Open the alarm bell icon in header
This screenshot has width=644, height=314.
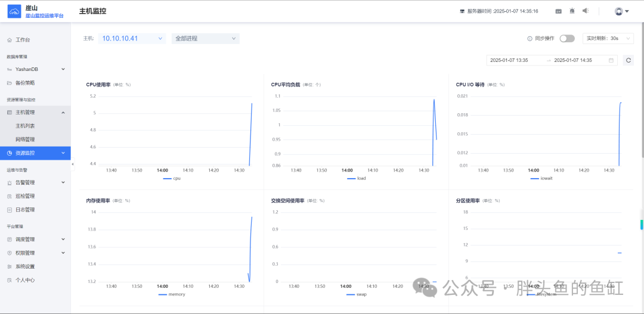(572, 11)
